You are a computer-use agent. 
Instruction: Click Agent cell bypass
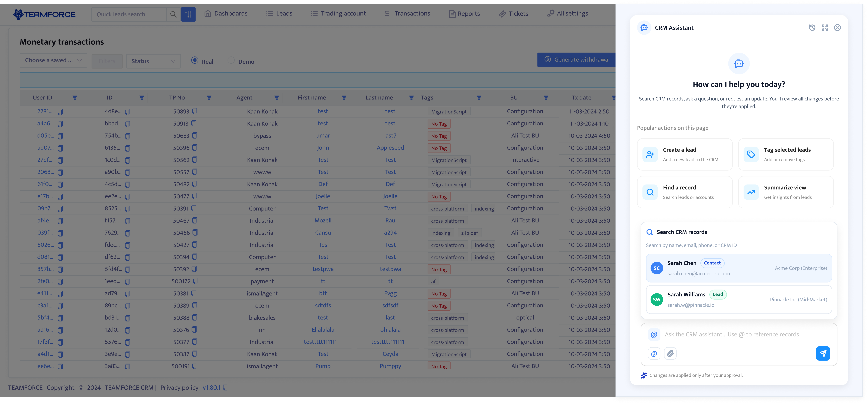point(262,136)
